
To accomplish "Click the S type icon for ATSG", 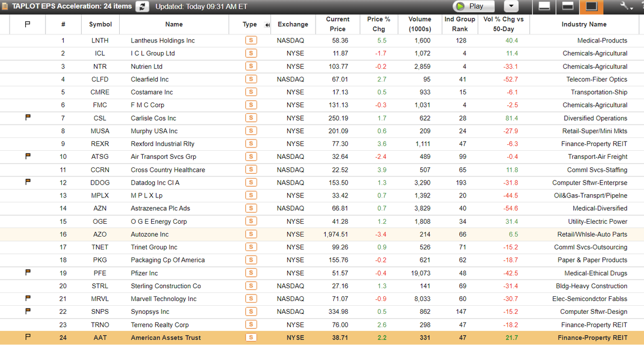I will 250,157.
